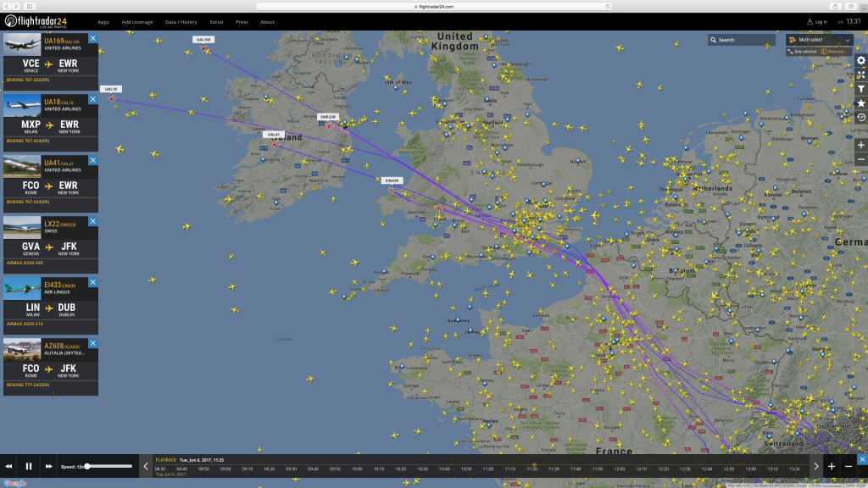
Task: Select the UAL169 aircraft label on map
Action: 203,39
